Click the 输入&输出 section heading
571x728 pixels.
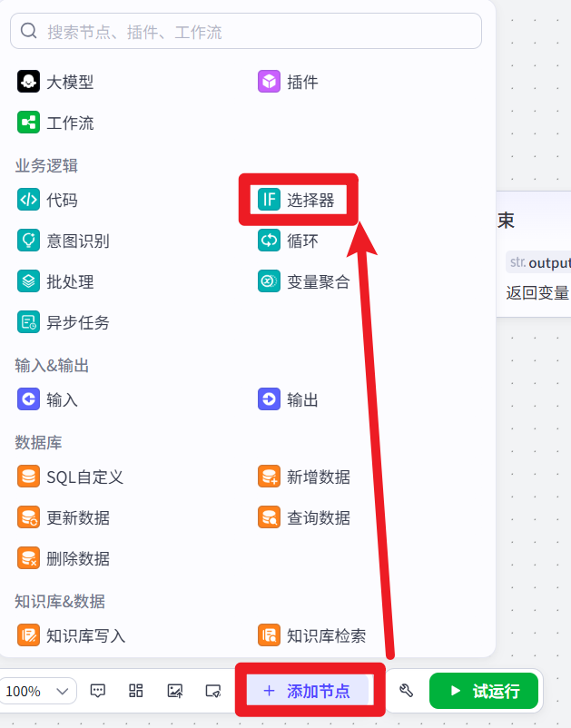click(x=52, y=366)
